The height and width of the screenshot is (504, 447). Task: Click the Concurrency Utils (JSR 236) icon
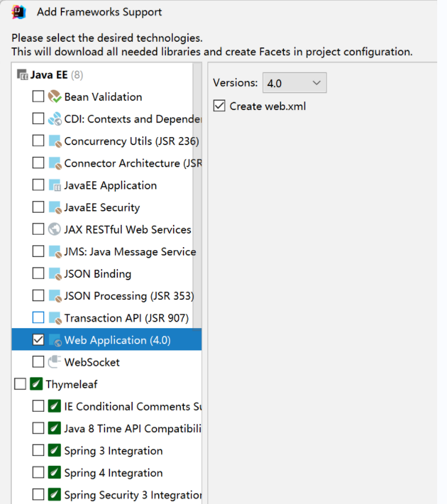click(55, 141)
